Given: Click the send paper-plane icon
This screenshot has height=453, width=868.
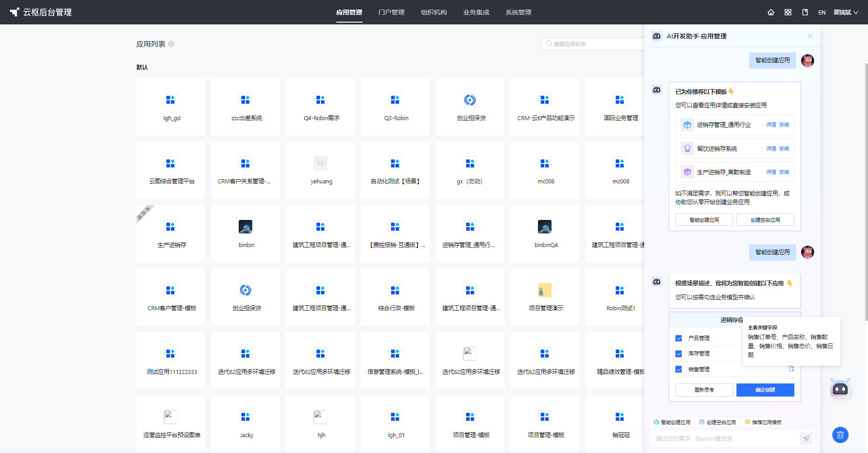Looking at the screenshot, I should [806, 439].
